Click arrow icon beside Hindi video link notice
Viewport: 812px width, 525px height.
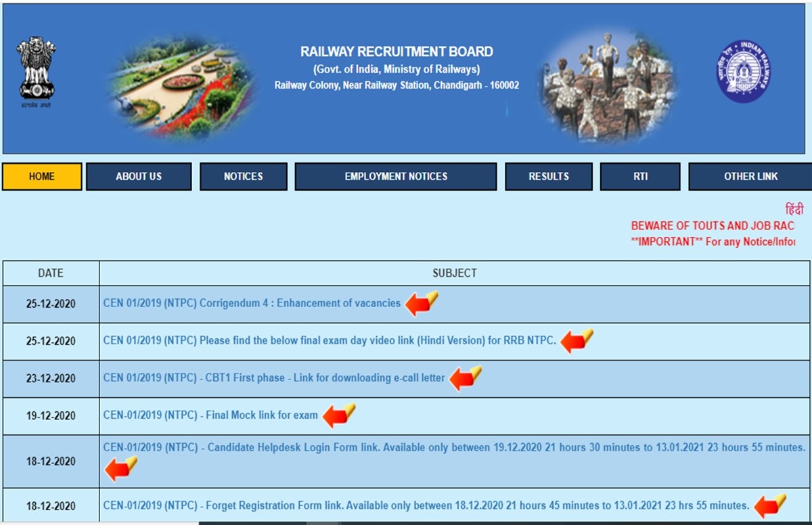coord(577,341)
